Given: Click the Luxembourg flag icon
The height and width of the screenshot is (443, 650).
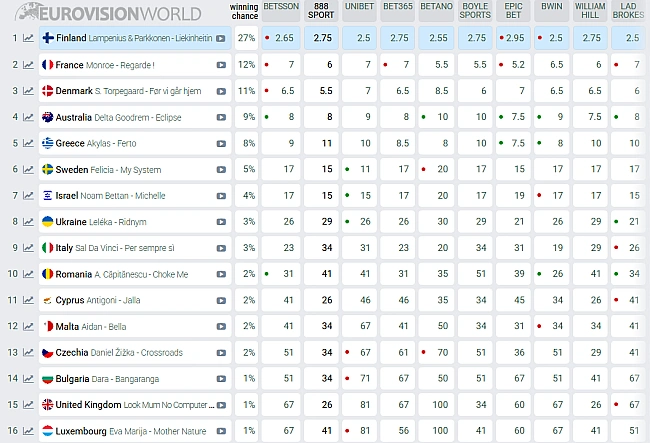Looking at the screenshot, I should pos(47,431).
